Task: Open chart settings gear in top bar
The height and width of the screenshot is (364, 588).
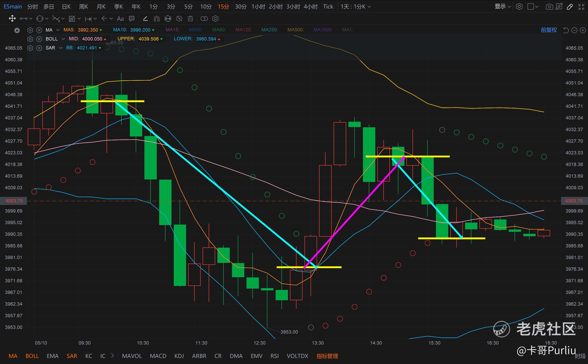Action: pos(519,6)
